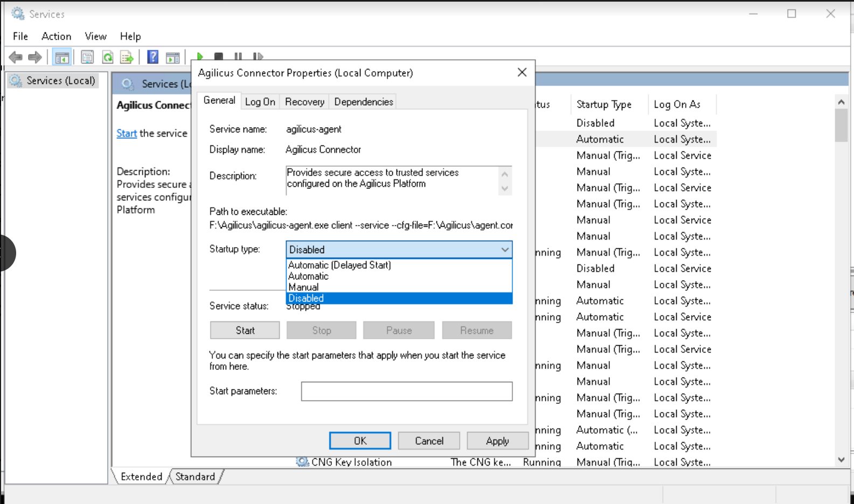Collapse the Startup type combo box arrow
The width and height of the screenshot is (854, 504).
point(504,250)
